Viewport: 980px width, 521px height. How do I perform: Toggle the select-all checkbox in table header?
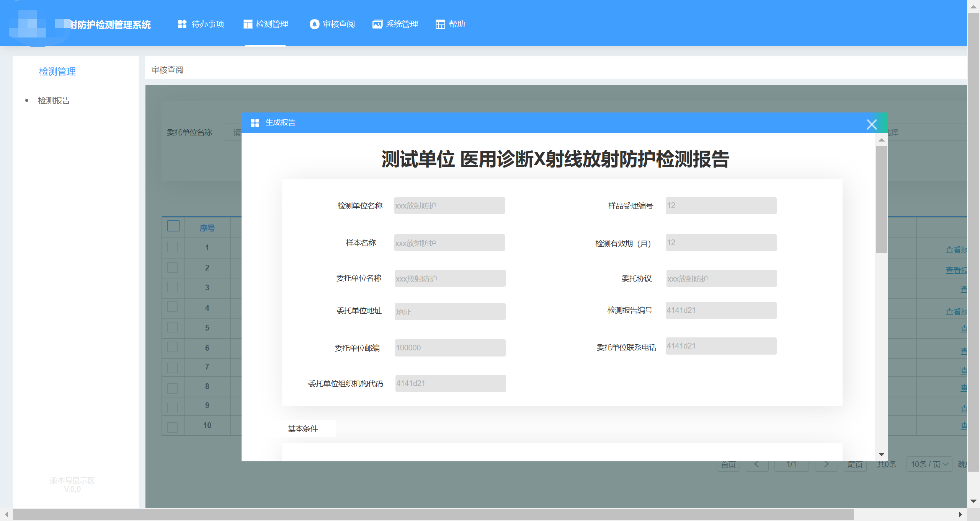pos(173,226)
